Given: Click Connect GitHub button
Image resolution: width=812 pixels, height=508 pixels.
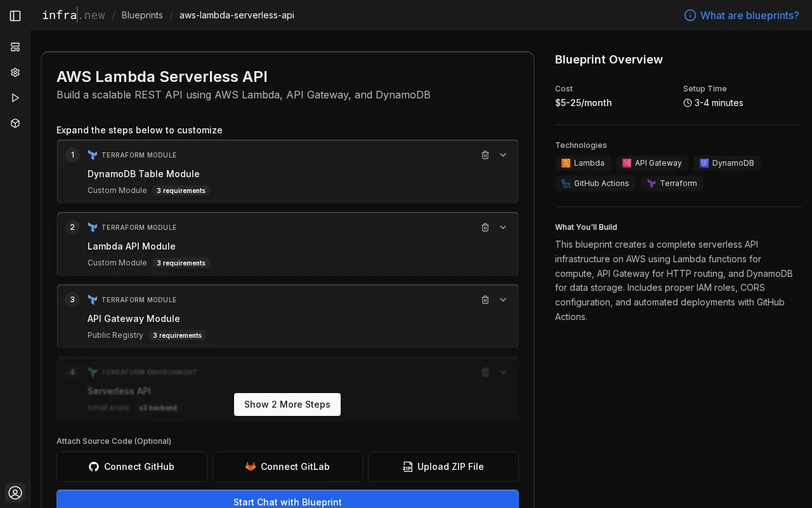Looking at the screenshot, I should [132, 467].
